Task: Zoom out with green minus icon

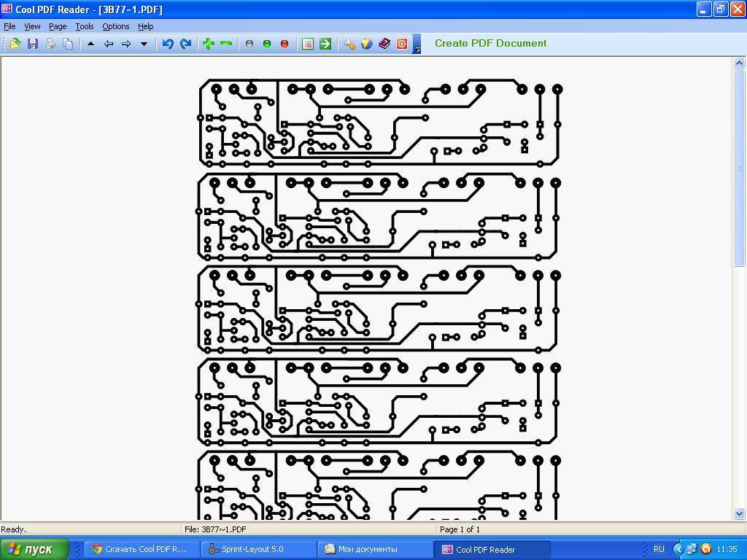Action: (x=226, y=44)
